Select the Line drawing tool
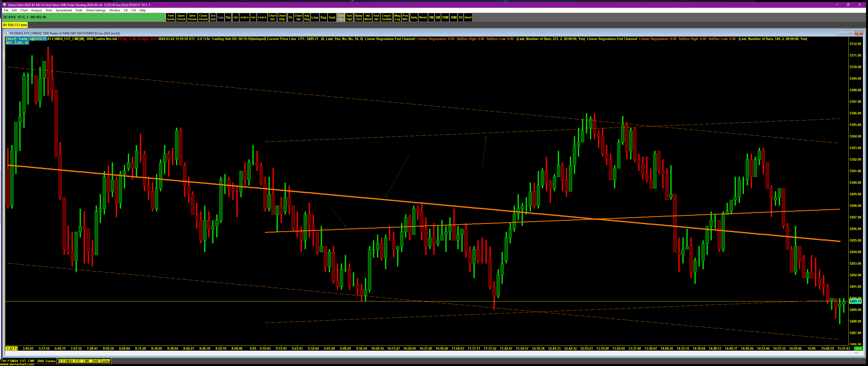The width and height of the screenshot is (868, 366). (x=315, y=18)
